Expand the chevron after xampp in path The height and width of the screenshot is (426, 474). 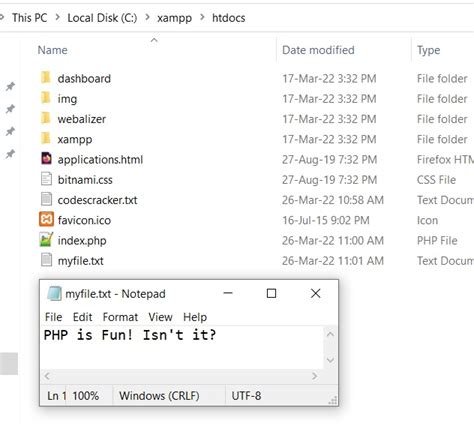[x=202, y=17]
